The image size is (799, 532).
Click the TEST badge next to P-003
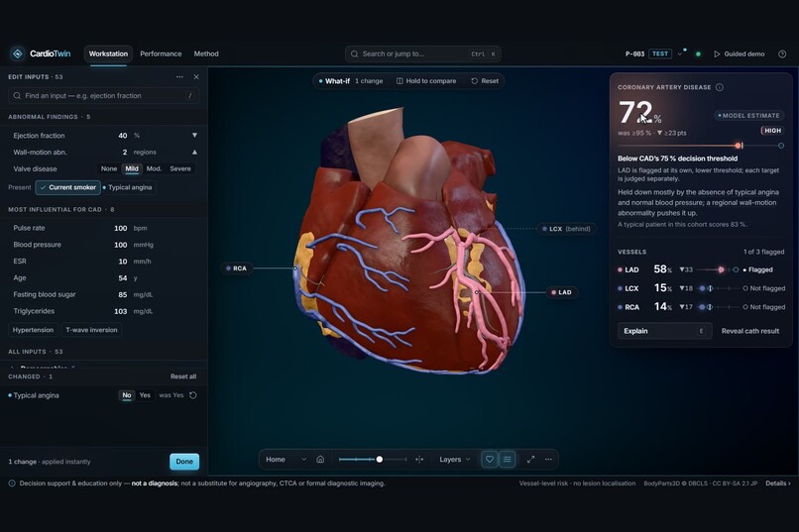[660, 53]
